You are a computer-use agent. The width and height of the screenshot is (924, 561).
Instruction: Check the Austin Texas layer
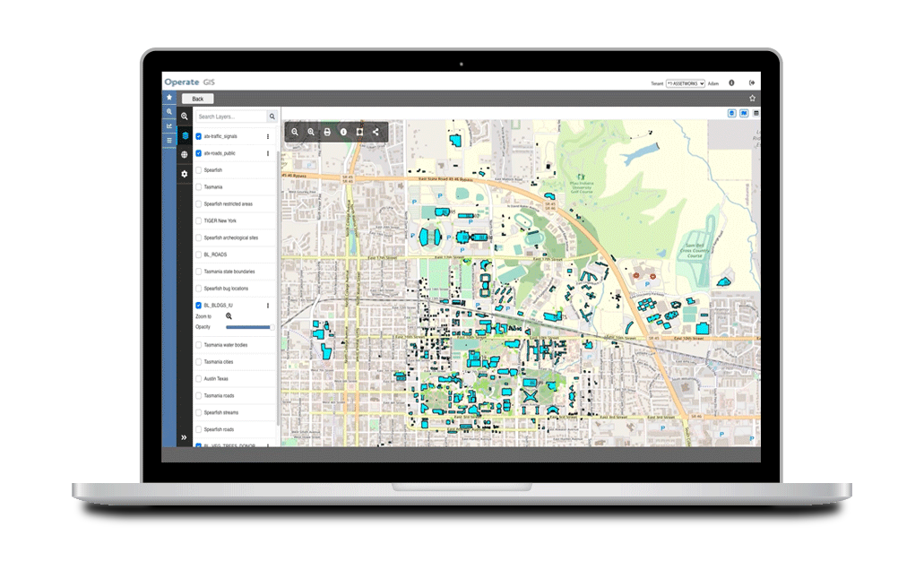click(199, 378)
